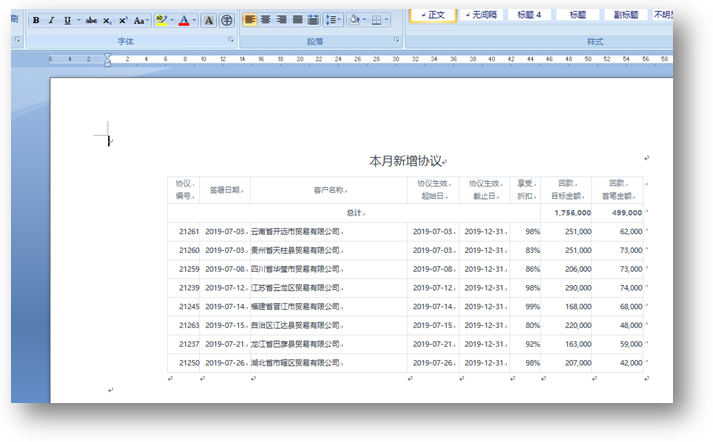Center align the paragraph
This screenshot has height=442, width=713.
click(x=266, y=20)
